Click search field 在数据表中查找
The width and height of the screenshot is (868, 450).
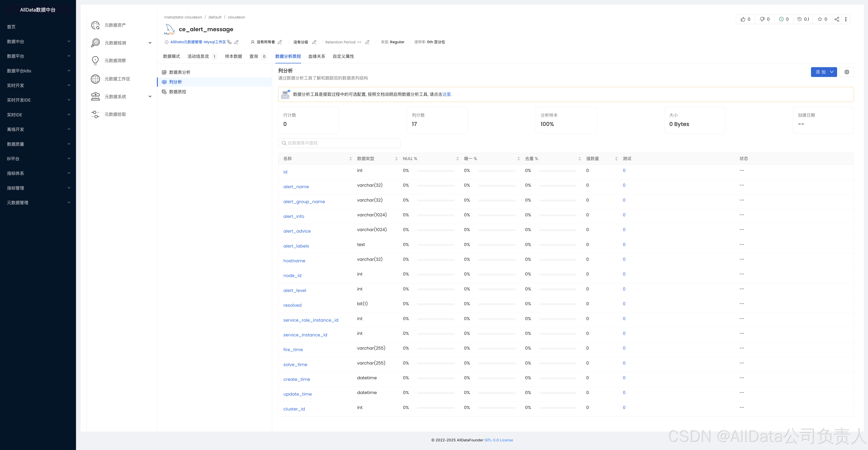point(339,143)
